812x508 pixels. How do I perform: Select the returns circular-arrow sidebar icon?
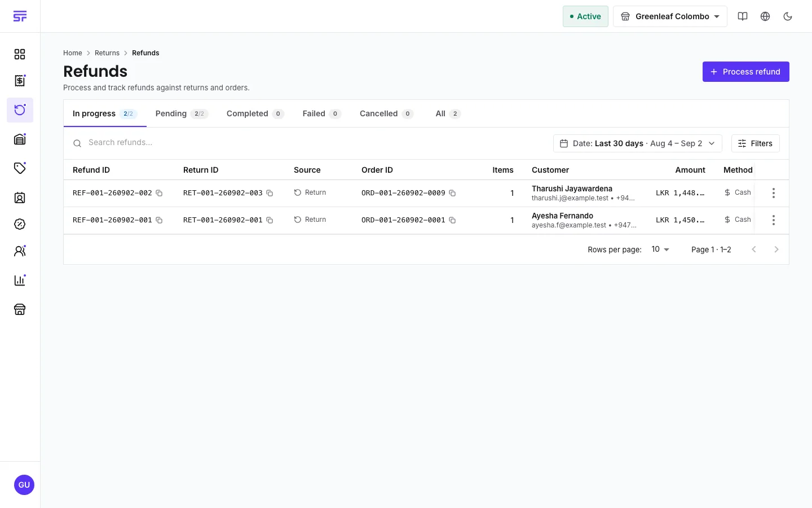pyautogui.click(x=20, y=110)
